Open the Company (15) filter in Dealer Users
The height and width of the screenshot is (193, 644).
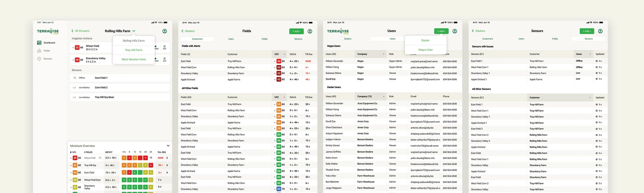coord(370,96)
